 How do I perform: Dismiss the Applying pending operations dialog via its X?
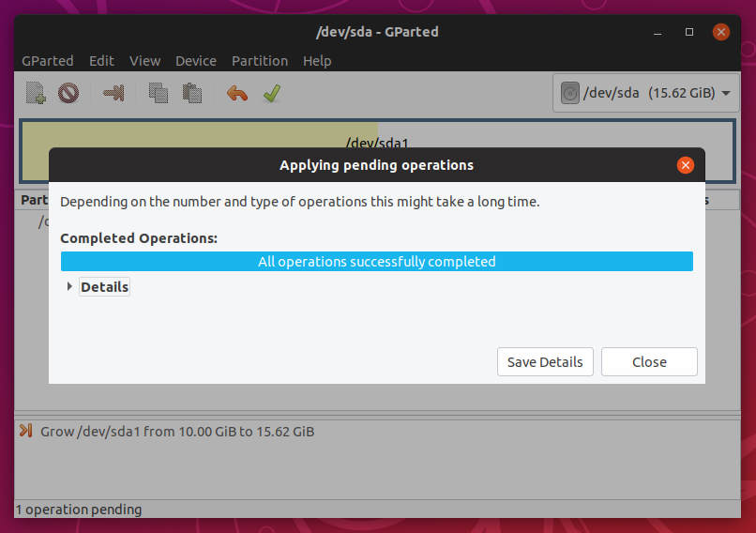[686, 165]
